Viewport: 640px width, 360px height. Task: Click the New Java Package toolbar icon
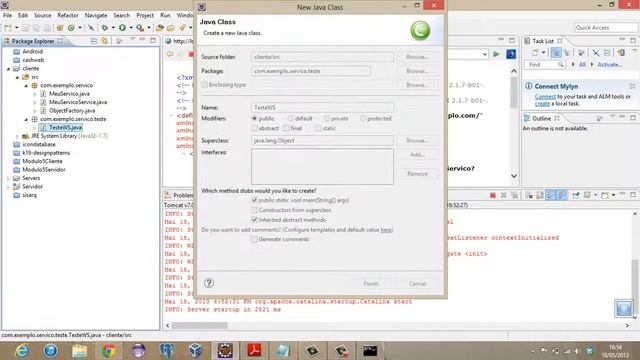(60, 28)
